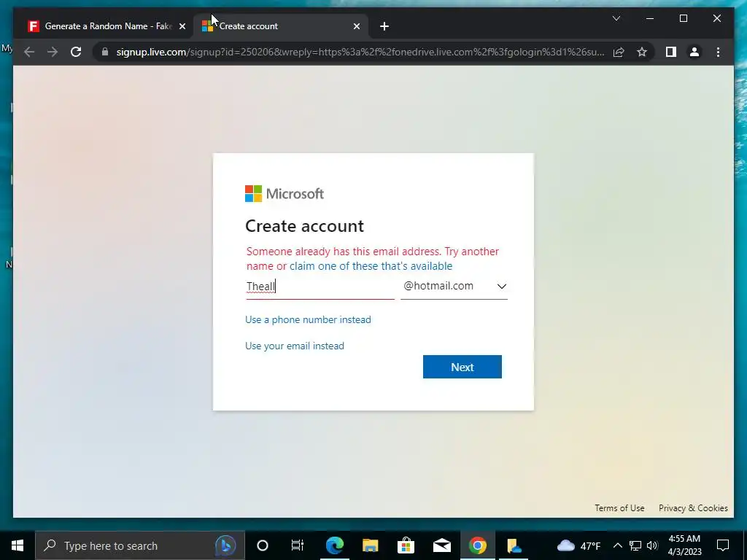Close the Create account tab
Screen dimensions: 747x560
coord(356,26)
